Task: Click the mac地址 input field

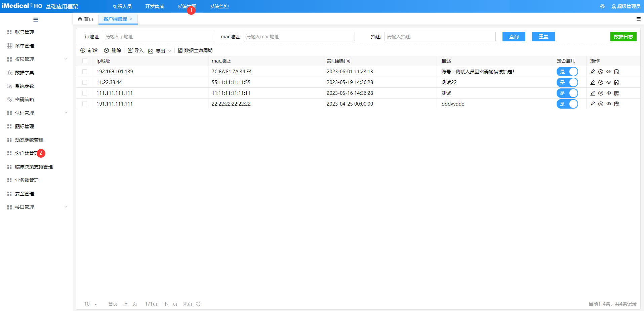Action: point(299,37)
